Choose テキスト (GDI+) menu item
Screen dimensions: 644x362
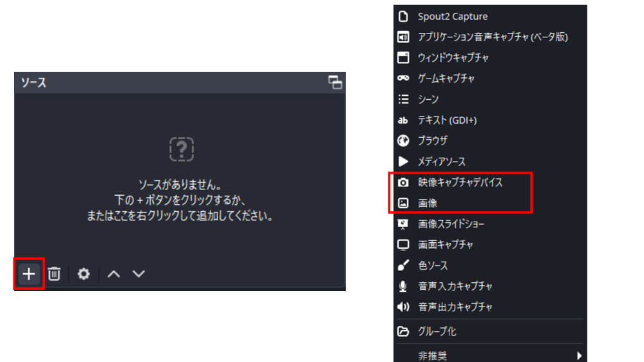click(490, 120)
